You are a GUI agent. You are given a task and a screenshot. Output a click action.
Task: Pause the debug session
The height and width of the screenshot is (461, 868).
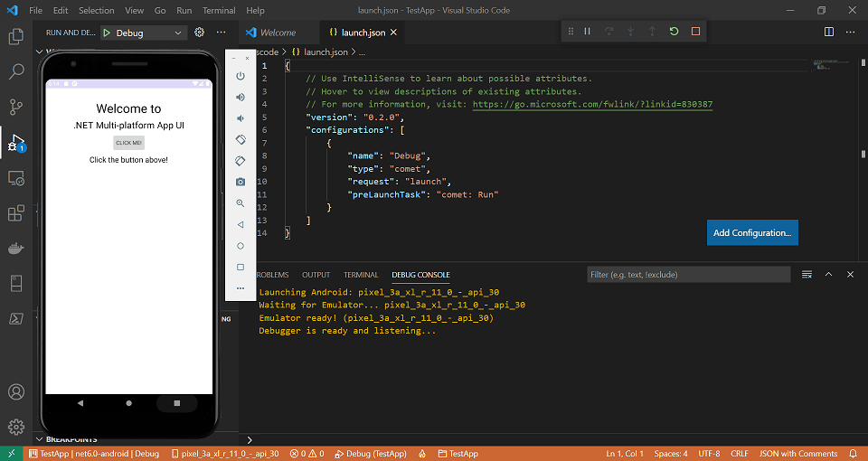pos(588,32)
